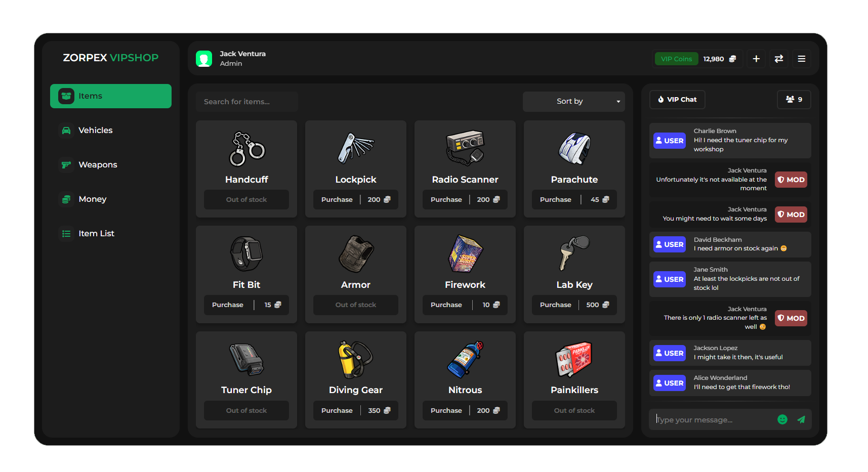
Task: Click the Admin role label
Action: [x=231, y=64]
